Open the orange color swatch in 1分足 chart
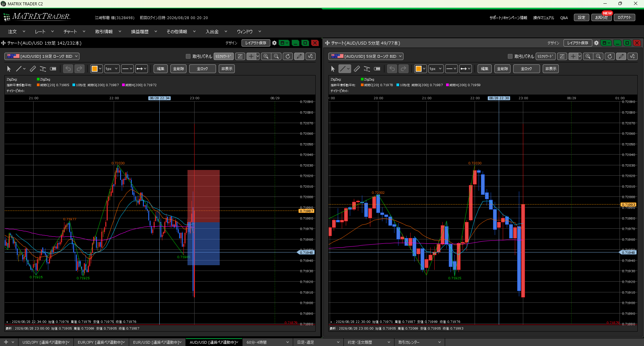The width and height of the screenshot is (644, 346). click(96, 69)
